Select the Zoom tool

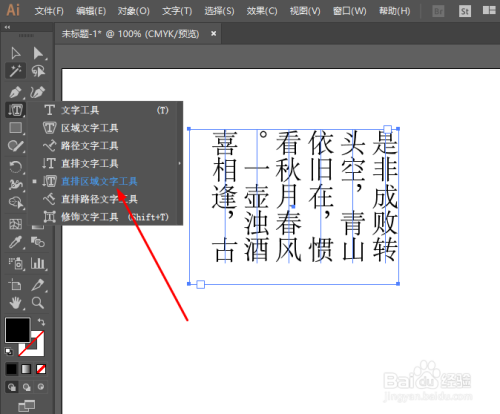click(38, 303)
